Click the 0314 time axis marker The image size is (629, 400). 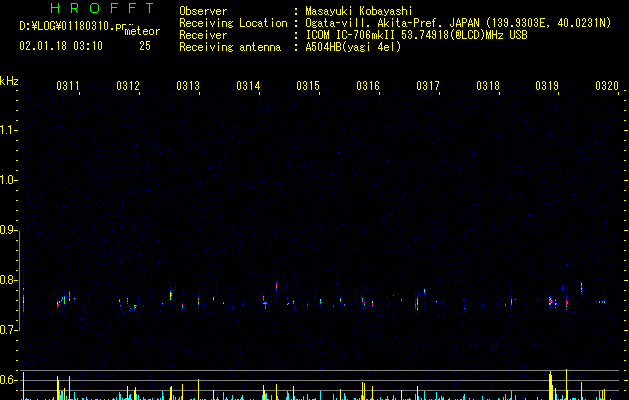(248, 85)
